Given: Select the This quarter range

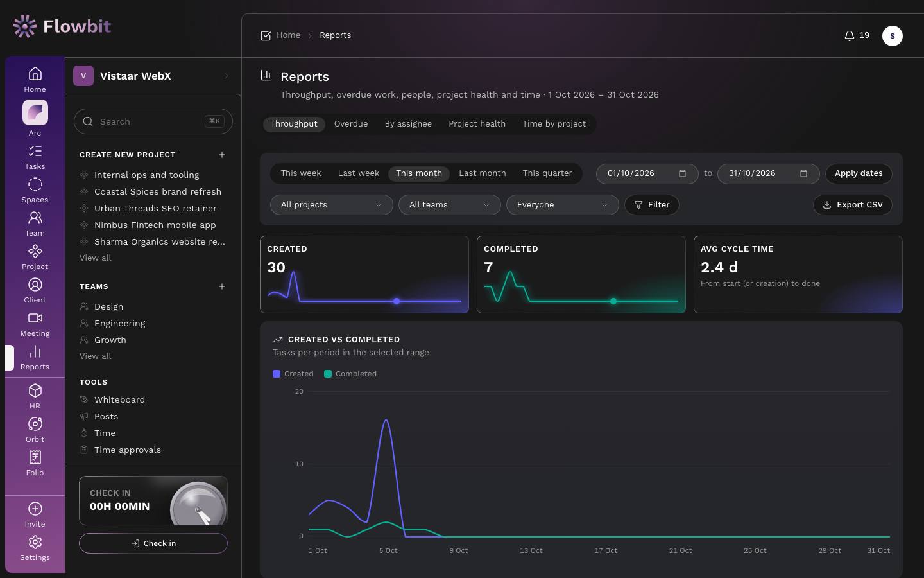Looking at the screenshot, I should coord(547,173).
